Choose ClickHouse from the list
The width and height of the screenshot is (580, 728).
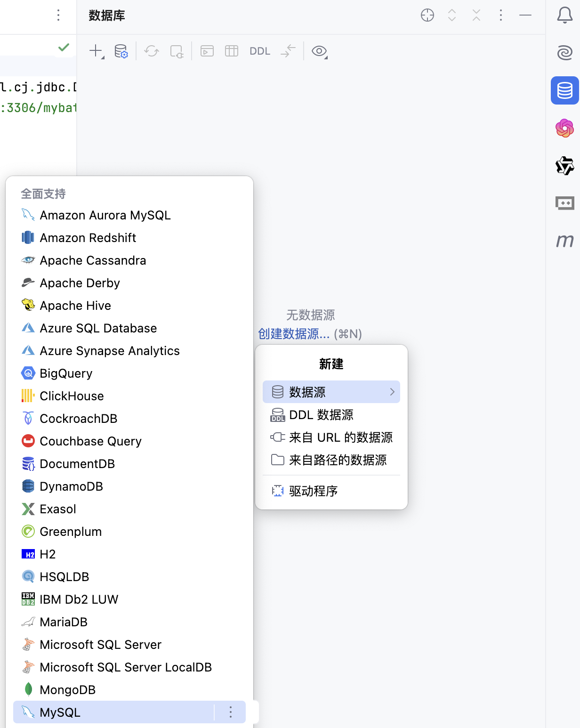[x=129, y=396]
